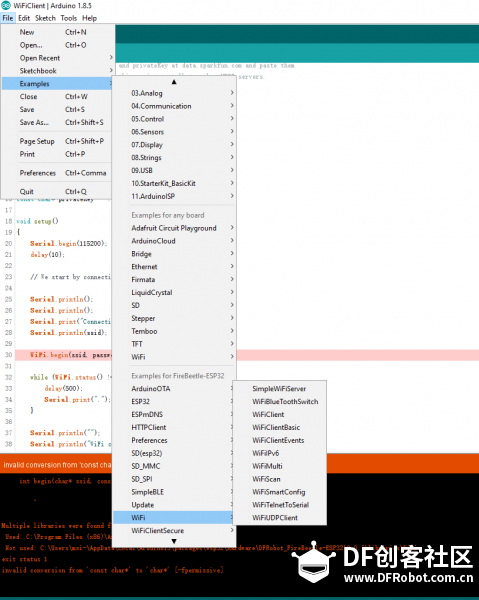Click Save in the File menu

(x=57, y=109)
